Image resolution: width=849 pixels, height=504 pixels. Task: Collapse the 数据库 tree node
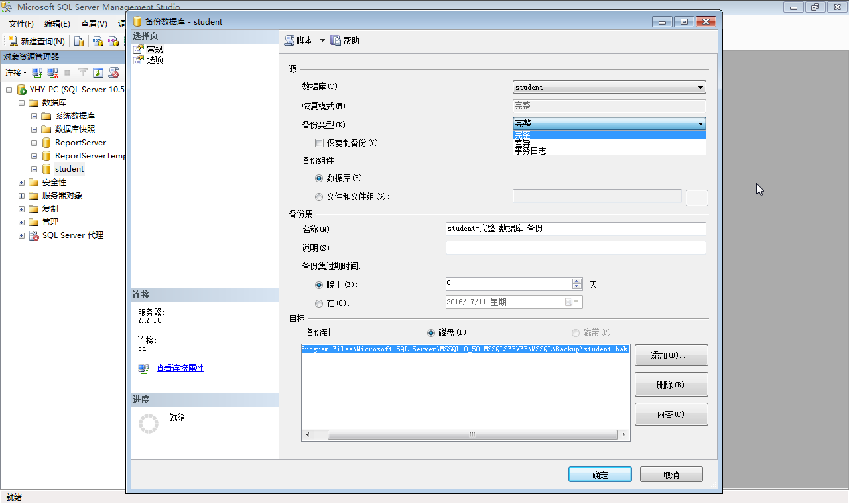coord(22,103)
